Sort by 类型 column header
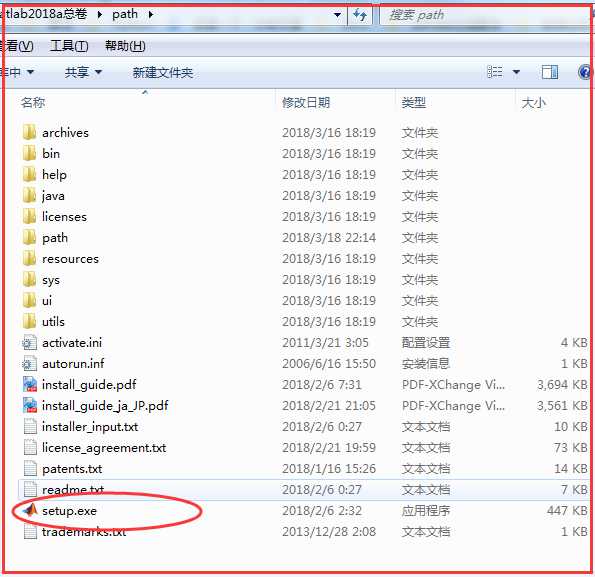 click(414, 102)
